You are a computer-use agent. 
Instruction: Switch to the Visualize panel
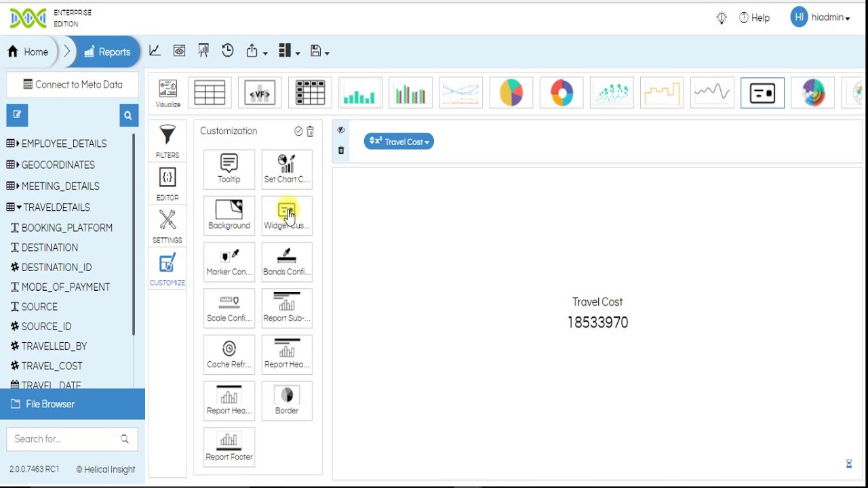click(x=167, y=94)
